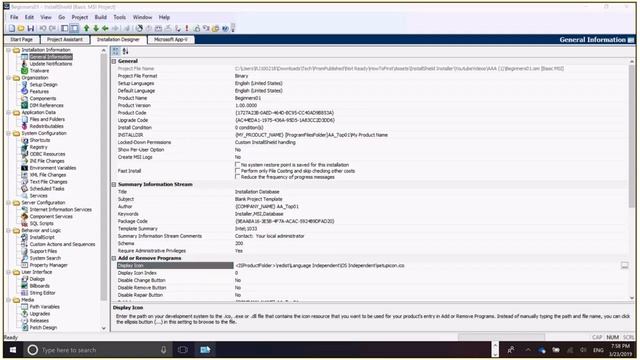
Task: Open the Project menu
Action: pyautogui.click(x=80, y=17)
